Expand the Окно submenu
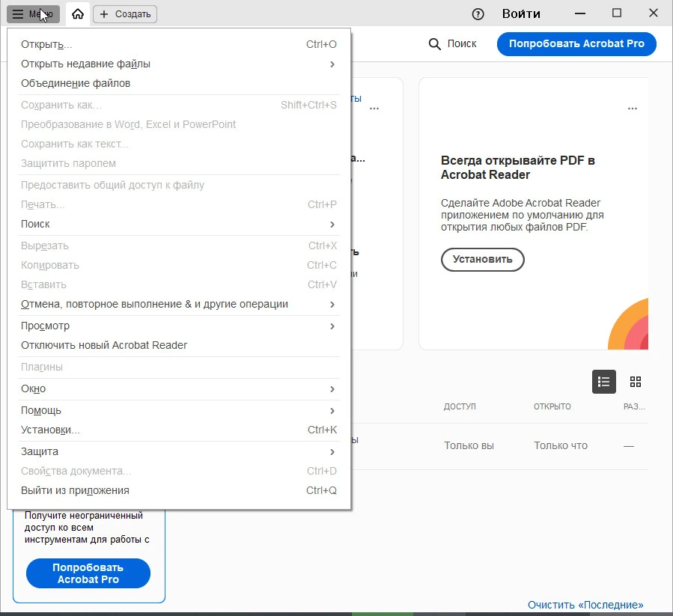 click(179, 389)
